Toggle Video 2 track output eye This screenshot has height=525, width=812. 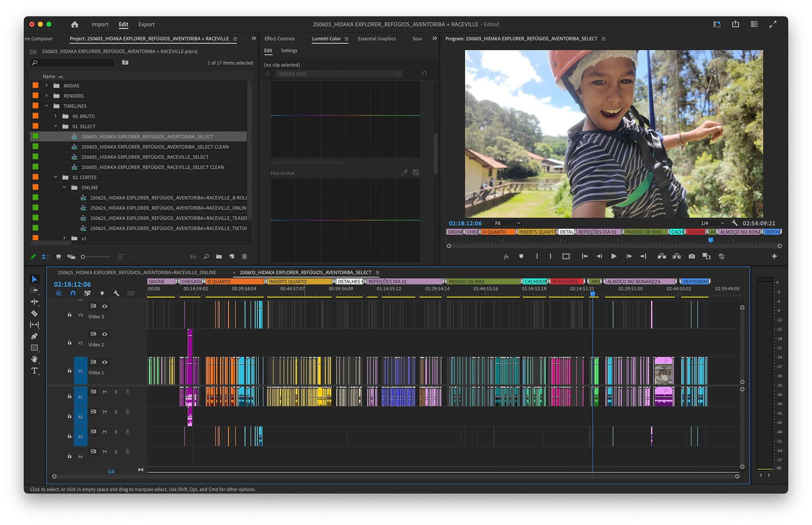tap(104, 334)
